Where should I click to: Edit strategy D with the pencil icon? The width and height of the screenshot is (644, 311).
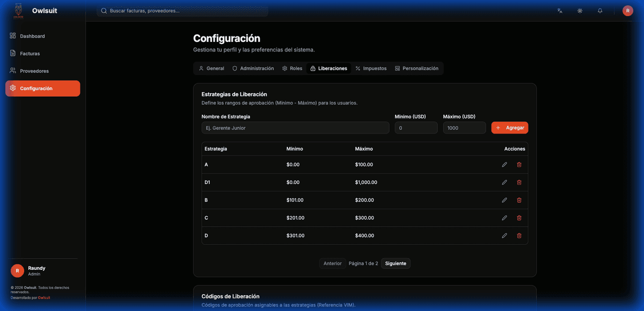click(x=504, y=235)
